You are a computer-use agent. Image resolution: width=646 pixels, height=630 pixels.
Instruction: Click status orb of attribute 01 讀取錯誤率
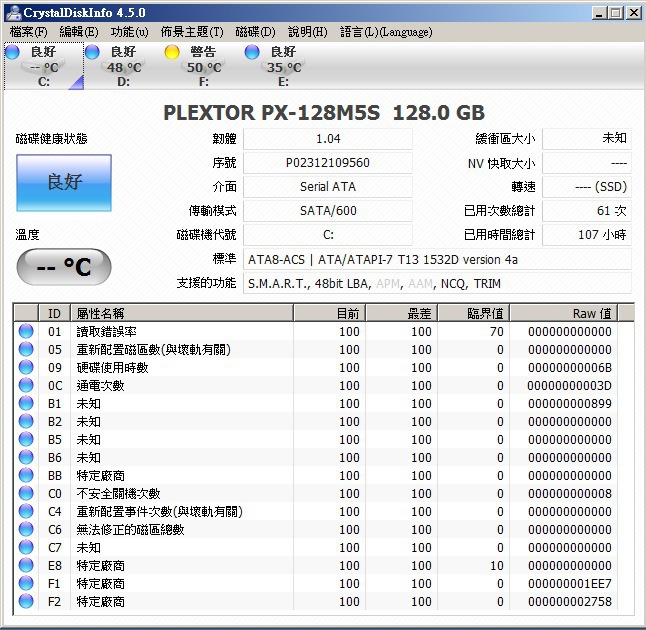click(x=26, y=331)
